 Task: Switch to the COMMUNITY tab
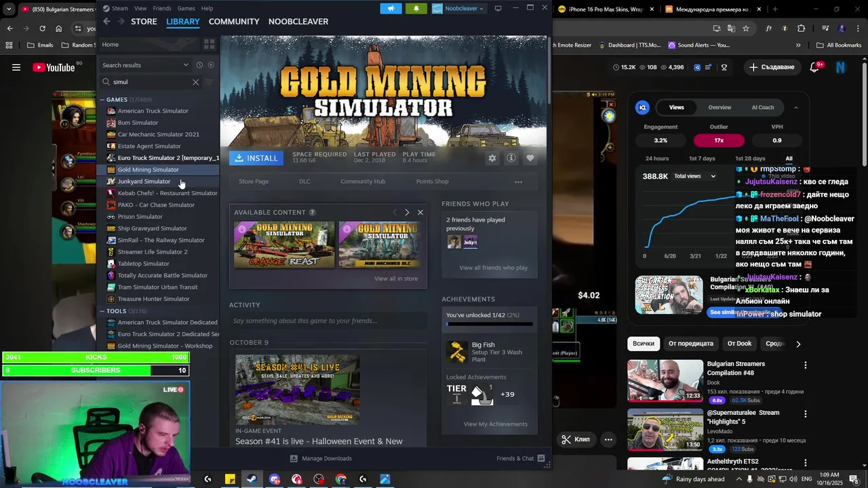pyautogui.click(x=234, y=22)
